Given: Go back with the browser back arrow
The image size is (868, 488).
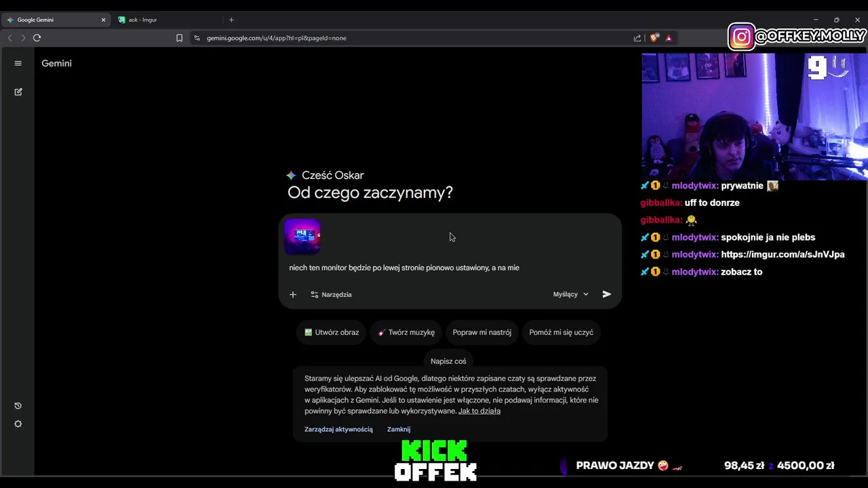Looking at the screenshot, I should point(9,38).
